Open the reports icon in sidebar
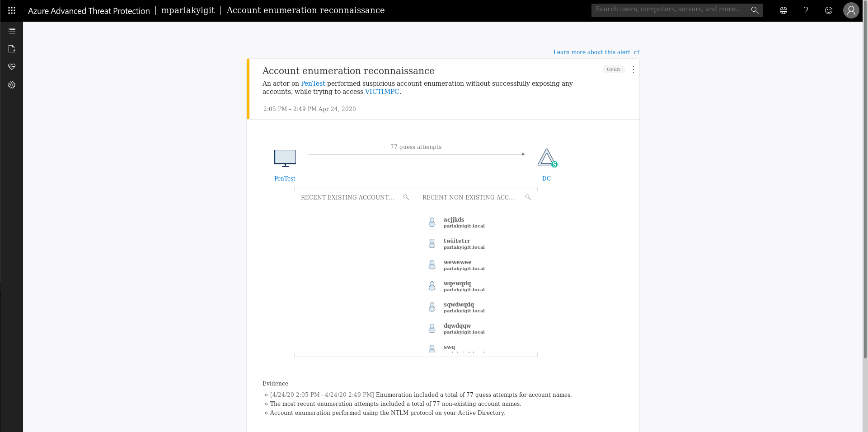868x432 pixels. tap(12, 49)
